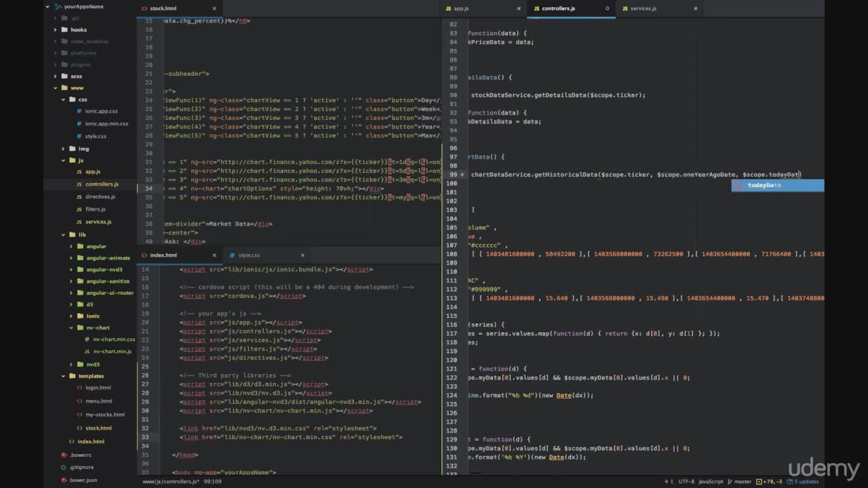Click the updates package icon in status bar

click(x=789, y=481)
